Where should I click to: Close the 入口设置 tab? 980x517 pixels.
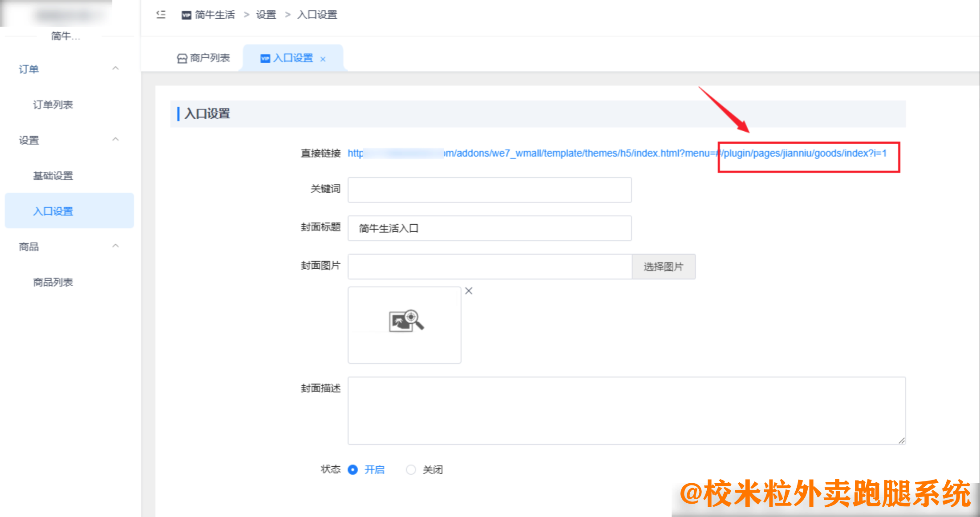[x=323, y=58]
